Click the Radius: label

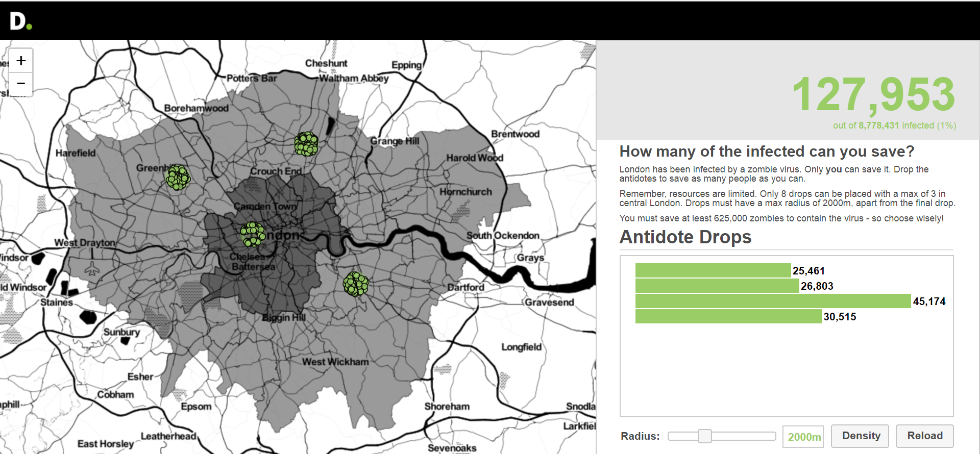640,436
